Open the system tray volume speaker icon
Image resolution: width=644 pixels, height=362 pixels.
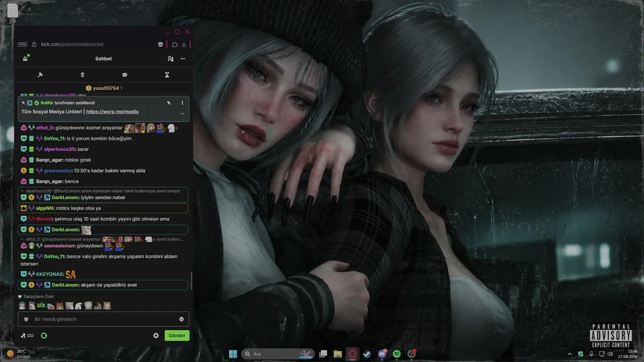coord(610,354)
